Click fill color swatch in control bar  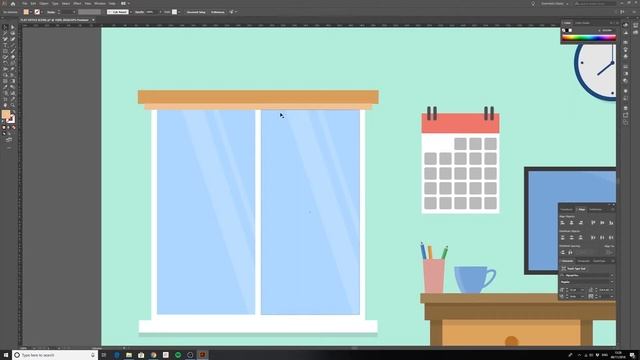click(26, 12)
